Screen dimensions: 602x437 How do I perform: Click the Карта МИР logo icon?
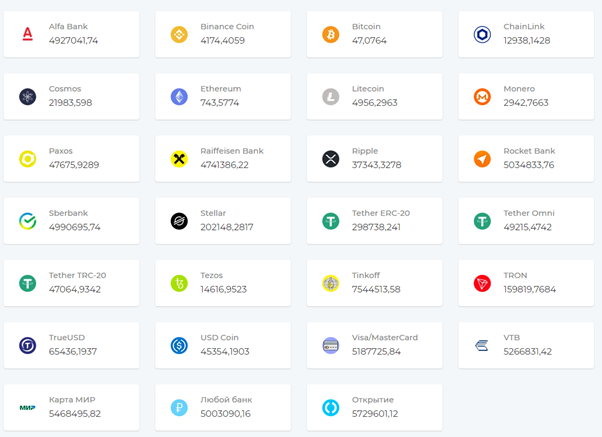pos(28,407)
